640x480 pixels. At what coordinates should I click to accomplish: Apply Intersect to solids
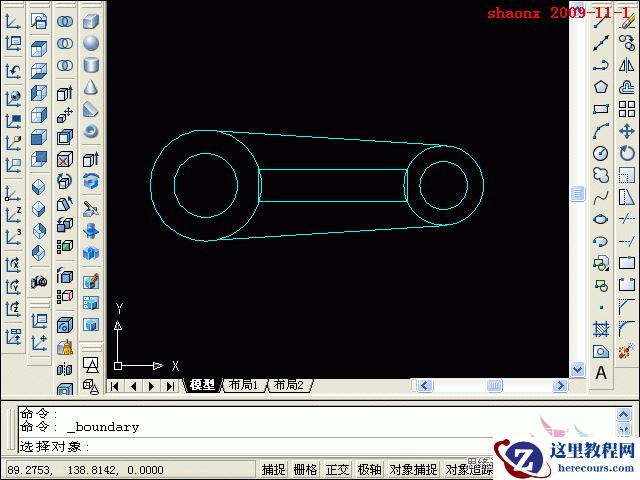point(65,65)
